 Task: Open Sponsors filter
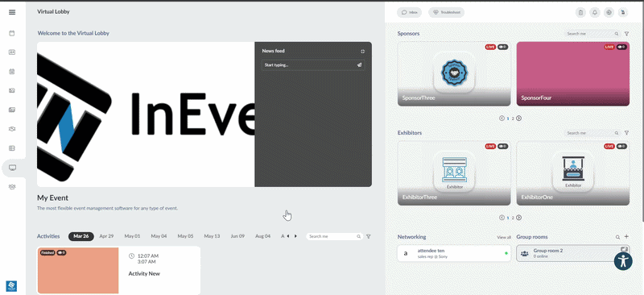click(627, 34)
